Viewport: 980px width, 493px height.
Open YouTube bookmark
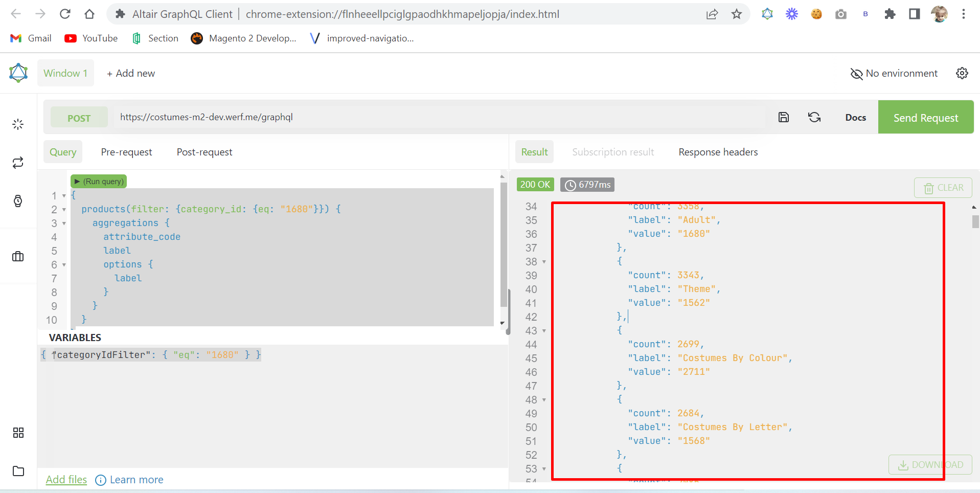[x=91, y=38]
